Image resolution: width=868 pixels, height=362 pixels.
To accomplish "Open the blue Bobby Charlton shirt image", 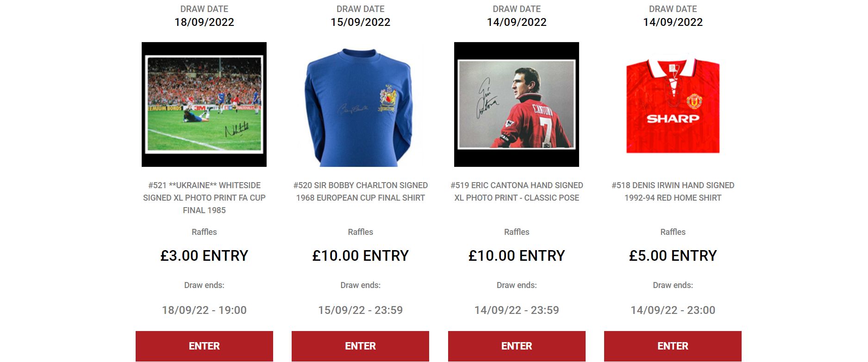I will click(x=360, y=104).
